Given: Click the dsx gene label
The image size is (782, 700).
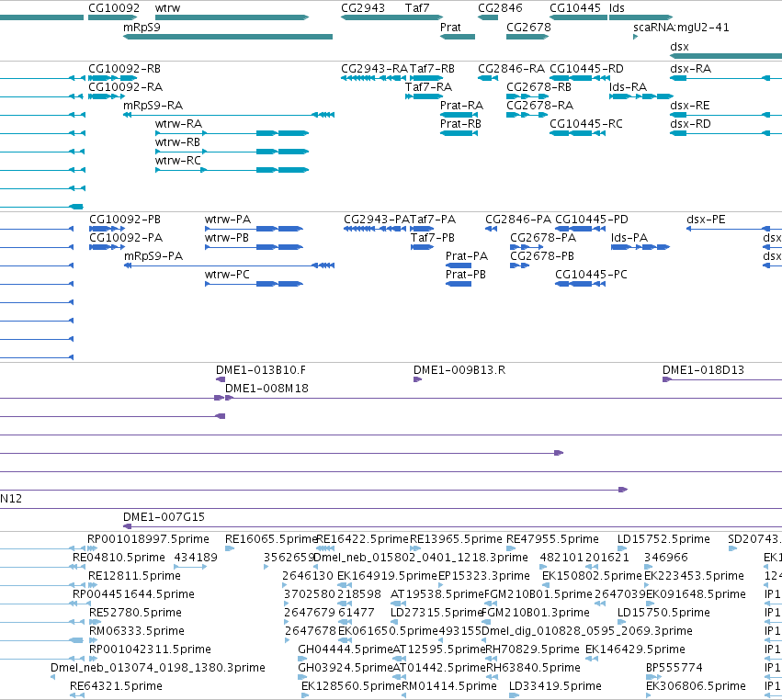Looking at the screenshot, I should coord(679,46).
